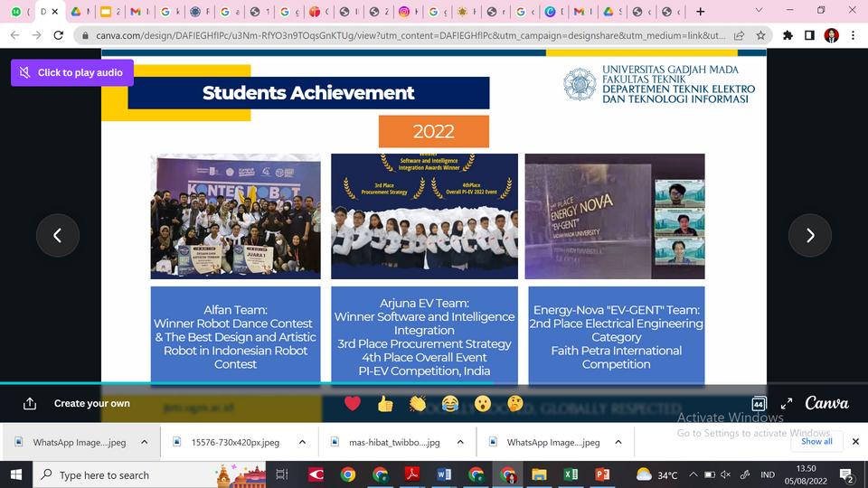Viewport: 868px width, 488px height.
Task: Expand options for mas-hibat_twibbo download
Action: coord(460,442)
